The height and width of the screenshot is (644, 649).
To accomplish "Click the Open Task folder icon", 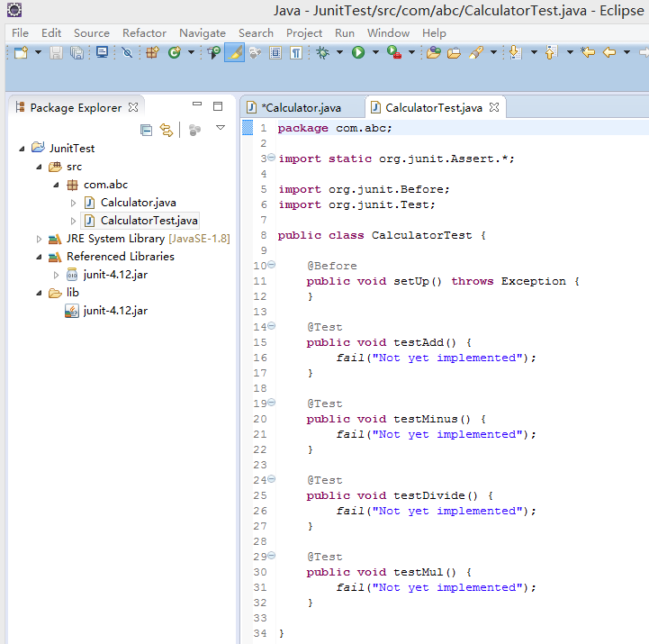I will click(x=454, y=52).
